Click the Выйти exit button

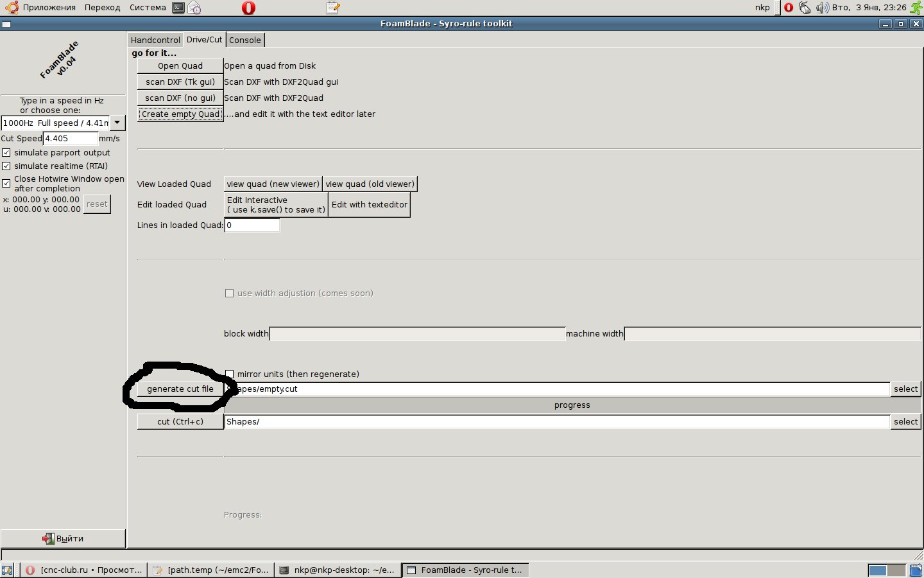(x=63, y=538)
